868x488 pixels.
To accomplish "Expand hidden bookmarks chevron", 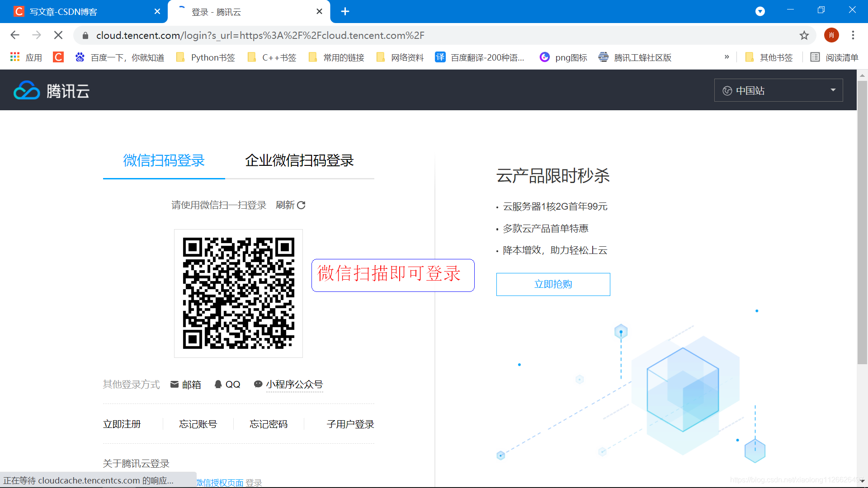I will coord(726,57).
